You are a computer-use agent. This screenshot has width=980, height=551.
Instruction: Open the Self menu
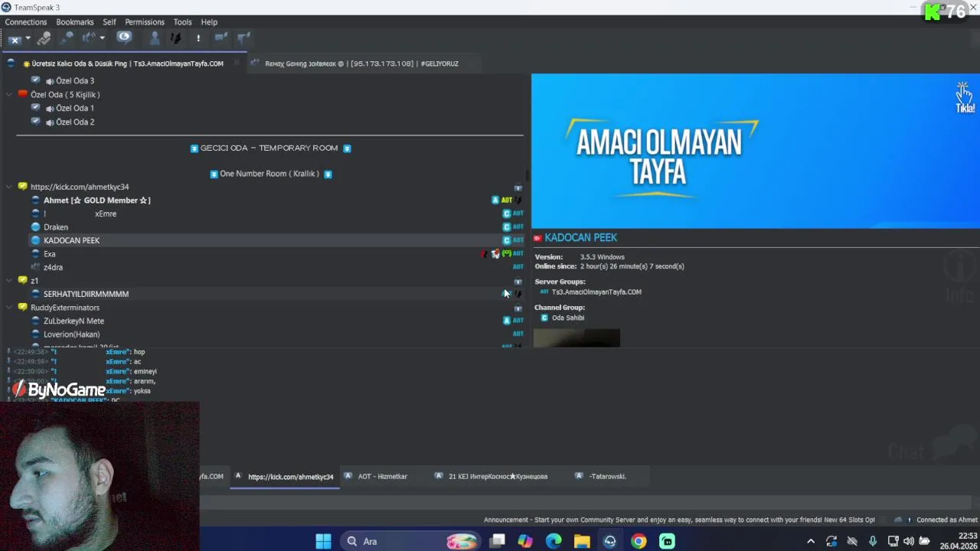pyautogui.click(x=109, y=22)
